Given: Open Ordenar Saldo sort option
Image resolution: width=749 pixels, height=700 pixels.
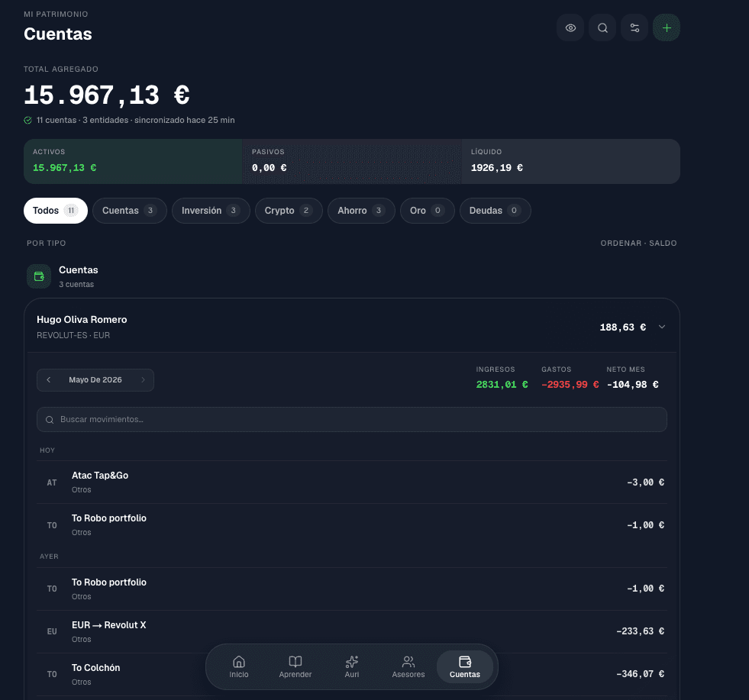Looking at the screenshot, I should pyautogui.click(x=638, y=243).
